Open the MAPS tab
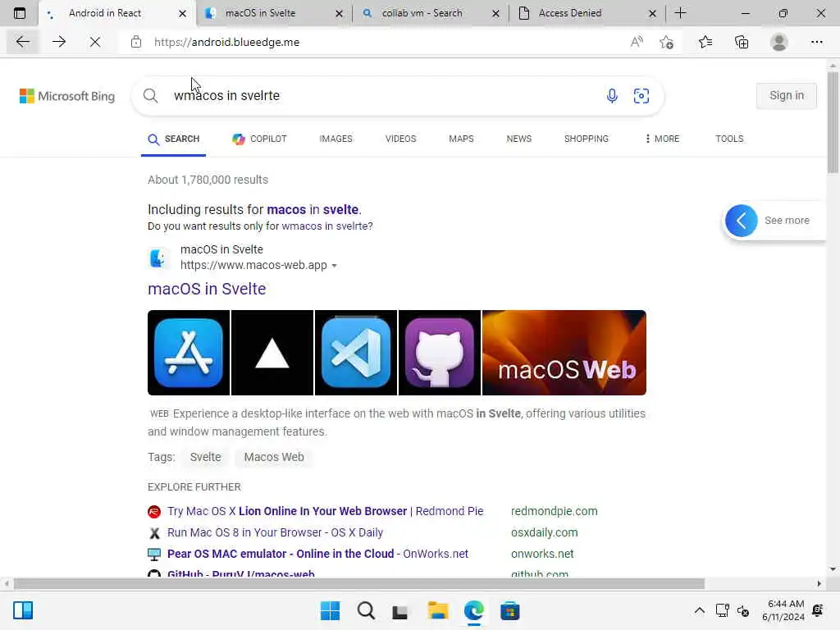Screen dimensions: 840x630 pyautogui.click(x=461, y=139)
